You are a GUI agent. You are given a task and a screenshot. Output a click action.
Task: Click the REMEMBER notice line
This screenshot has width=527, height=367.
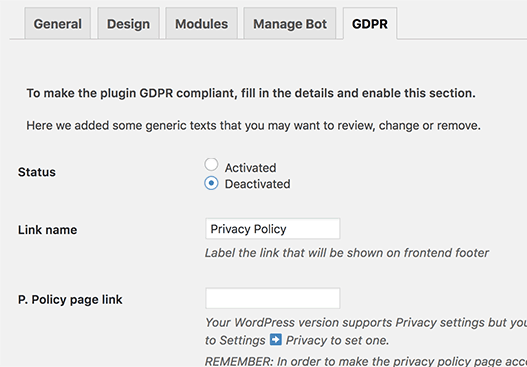point(366,361)
